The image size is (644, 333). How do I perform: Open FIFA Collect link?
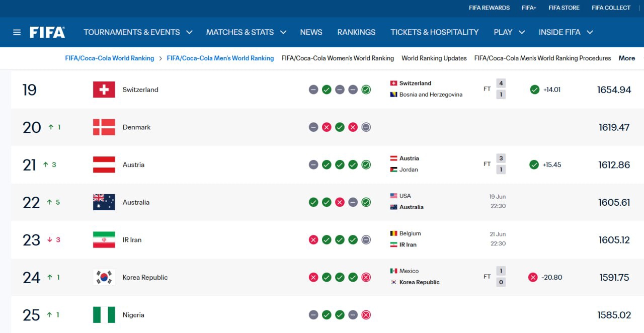coord(611,8)
